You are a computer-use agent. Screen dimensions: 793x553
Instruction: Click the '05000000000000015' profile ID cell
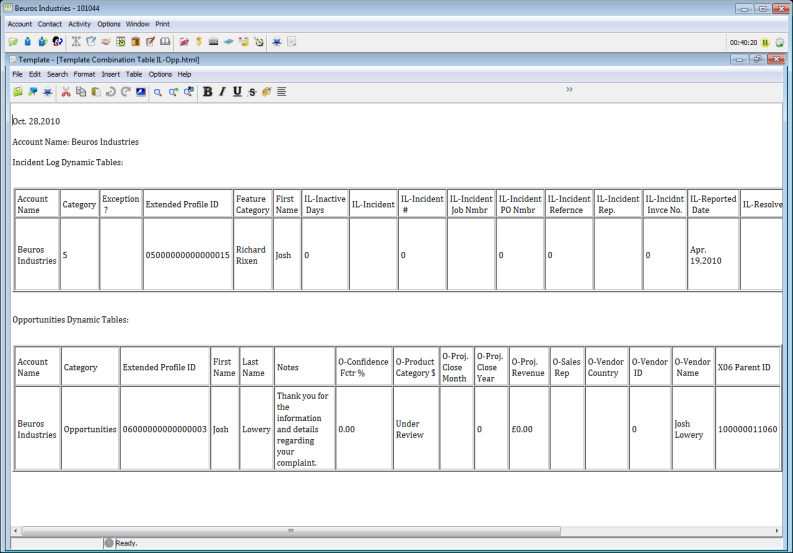click(x=188, y=255)
